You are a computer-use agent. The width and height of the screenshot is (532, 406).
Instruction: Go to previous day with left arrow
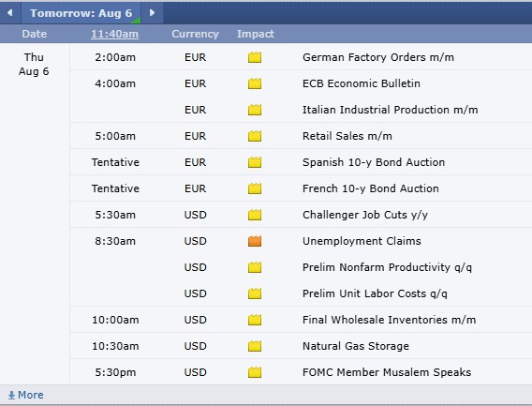(10, 13)
